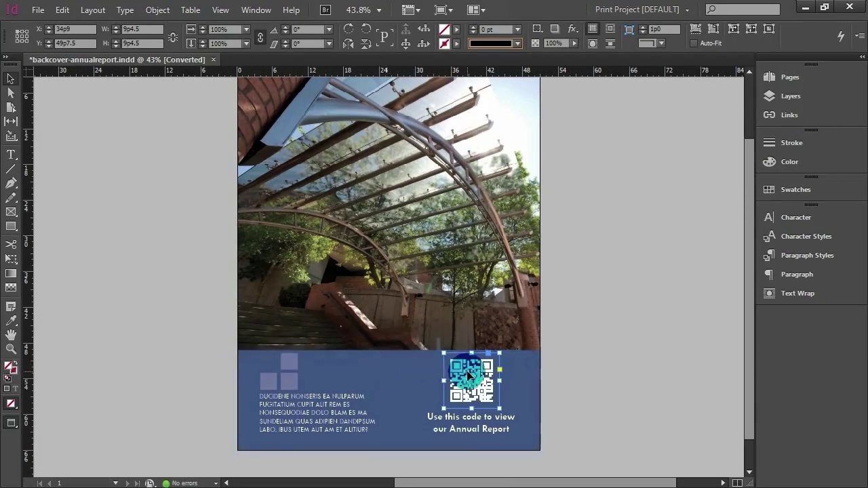Click the Fill/Stroke proxy in toolbox
Viewport: 868px width, 488px height.
coord(11,369)
